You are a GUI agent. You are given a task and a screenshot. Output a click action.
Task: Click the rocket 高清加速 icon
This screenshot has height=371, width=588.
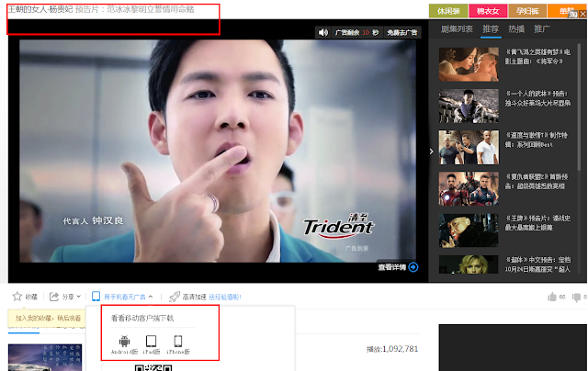coord(175,297)
